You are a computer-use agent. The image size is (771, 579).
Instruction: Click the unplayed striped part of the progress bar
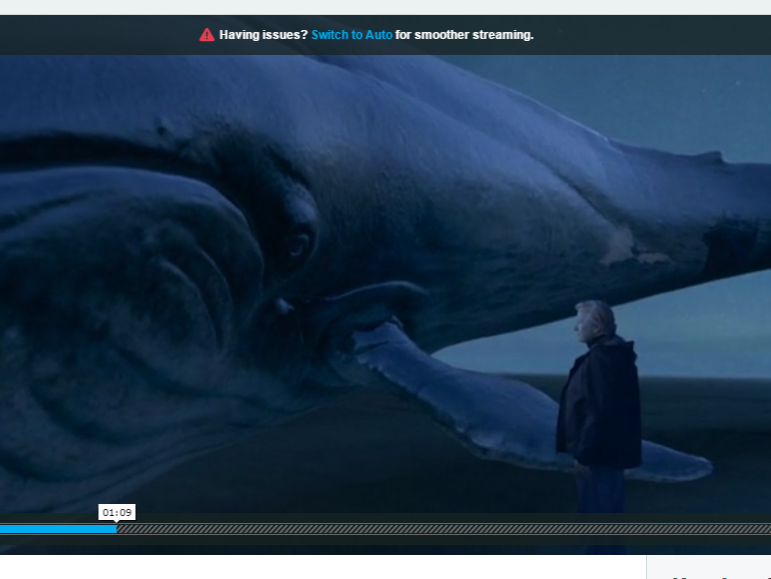(444, 529)
